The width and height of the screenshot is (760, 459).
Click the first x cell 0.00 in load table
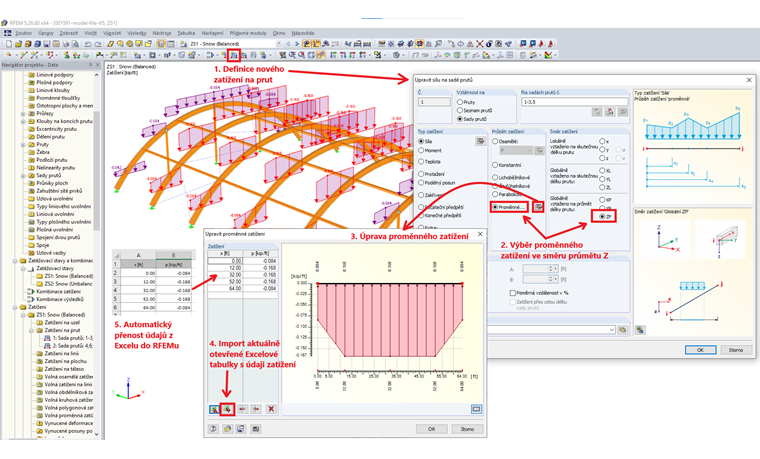coord(225,261)
